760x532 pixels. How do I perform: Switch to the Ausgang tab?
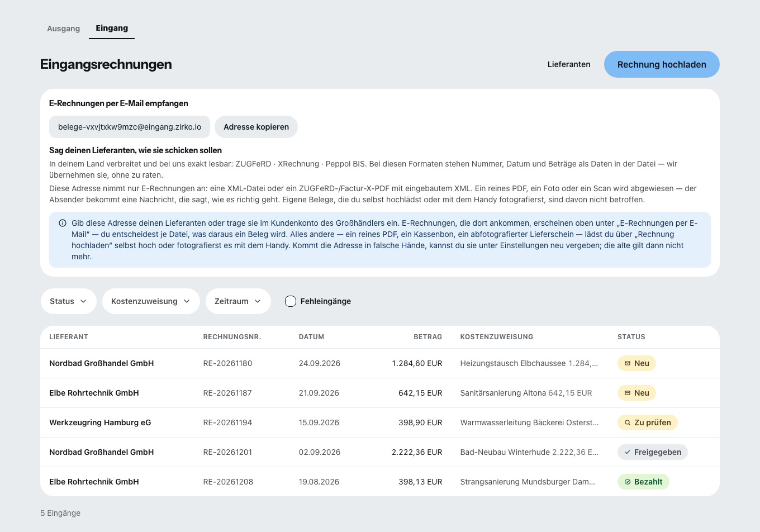pyautogui.click(x=63, y=28)
